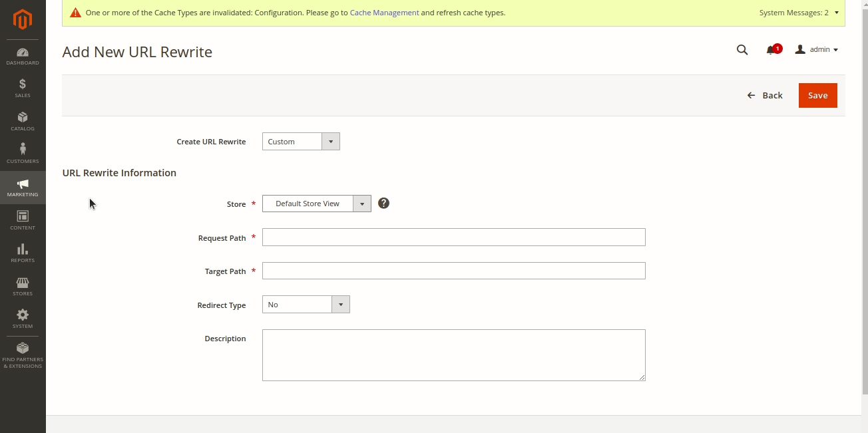Open the admin account dropdown
The width and height of the screenshot is (868, 433).
[817, 50]
